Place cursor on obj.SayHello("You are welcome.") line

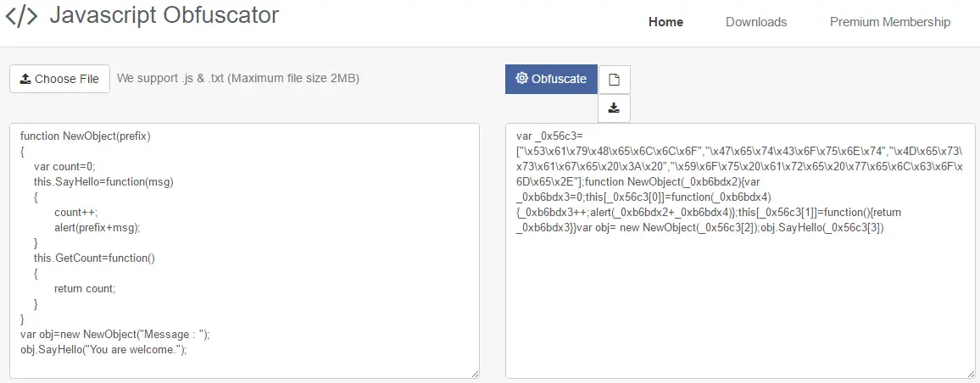(103, 349)
